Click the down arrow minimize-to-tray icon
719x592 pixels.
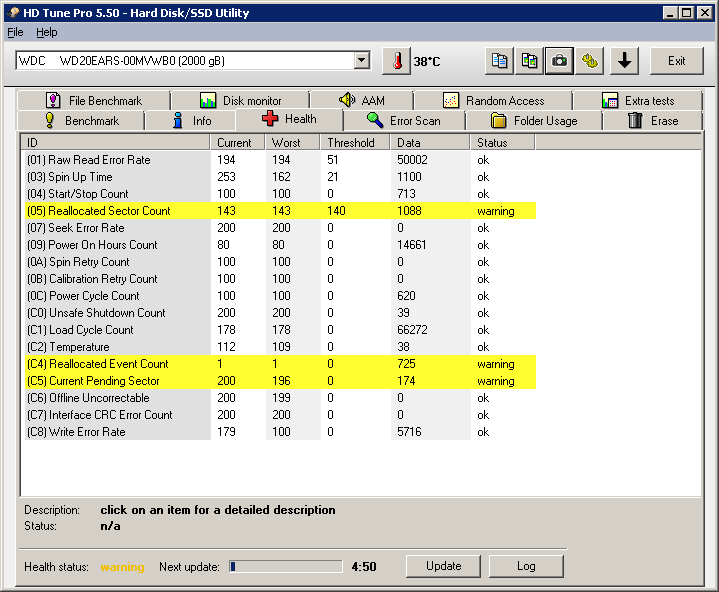pos(624,61)
